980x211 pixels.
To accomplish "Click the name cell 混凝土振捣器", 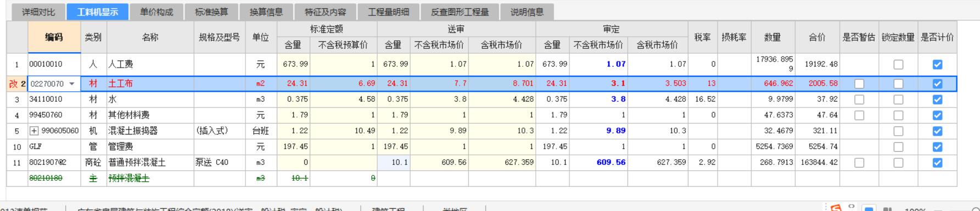I will (150, 131).
